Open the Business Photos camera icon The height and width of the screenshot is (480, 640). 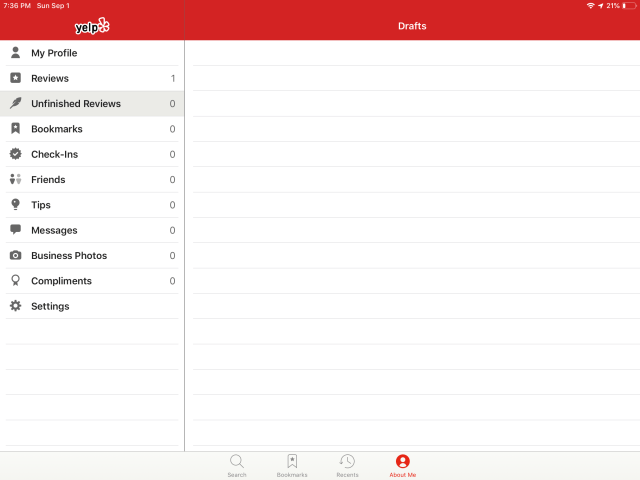(15, 255)
